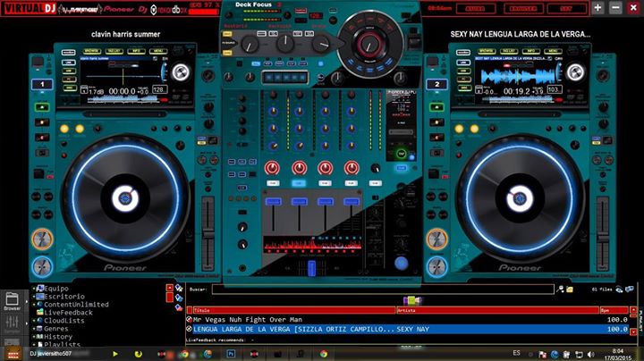
Task: Click BROWSE button on right CDJ
Action: [x=487, y=51]
